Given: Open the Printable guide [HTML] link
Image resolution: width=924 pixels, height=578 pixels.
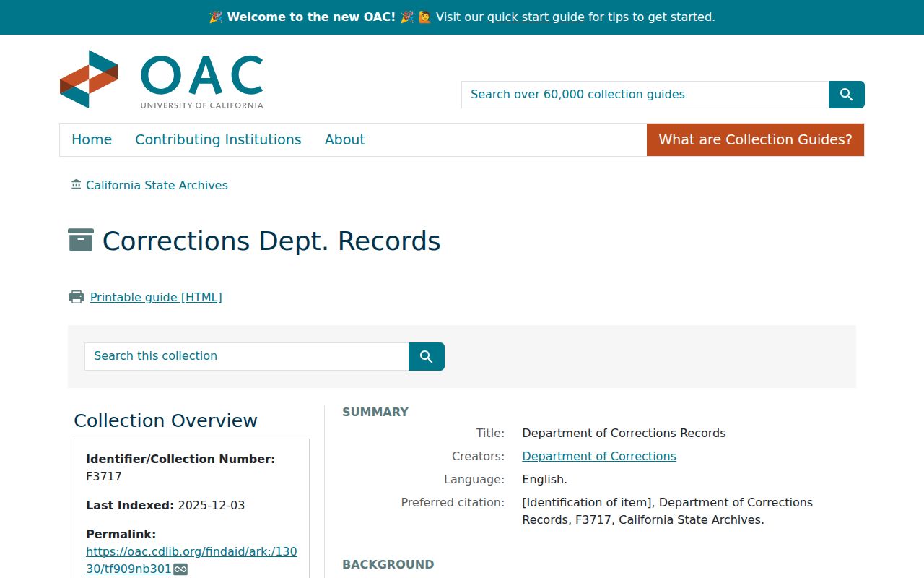Looking at the screenshot, I should pos(156,297).
